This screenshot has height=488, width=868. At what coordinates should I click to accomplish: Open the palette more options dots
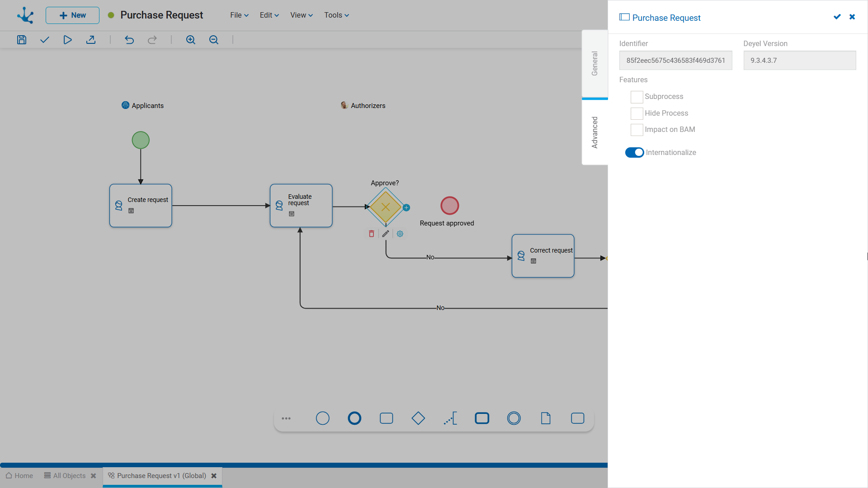coord(286,418)
